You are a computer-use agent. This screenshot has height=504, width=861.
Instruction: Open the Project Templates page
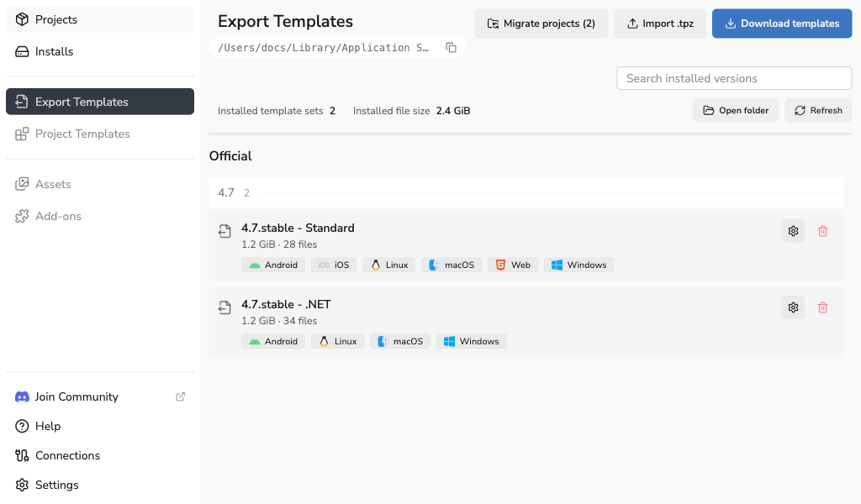(99, 134)
